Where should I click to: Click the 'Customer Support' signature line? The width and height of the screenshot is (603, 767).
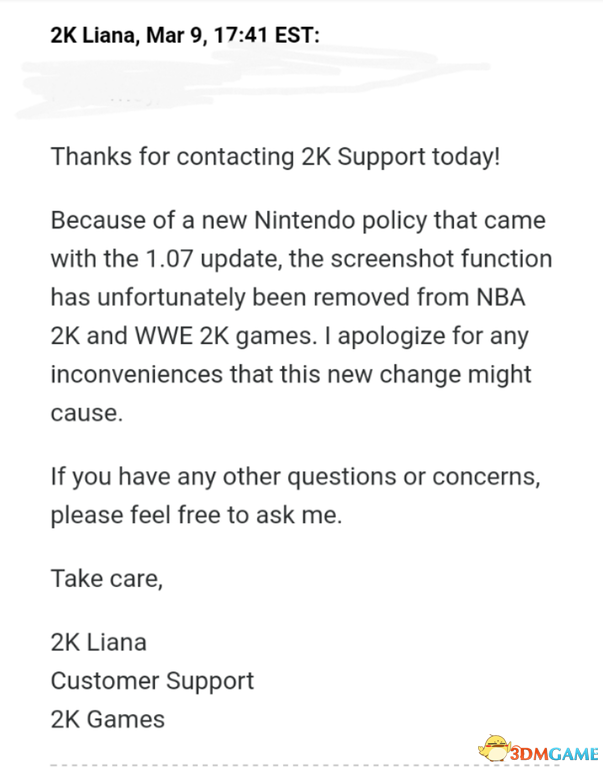tap(152, 680)
